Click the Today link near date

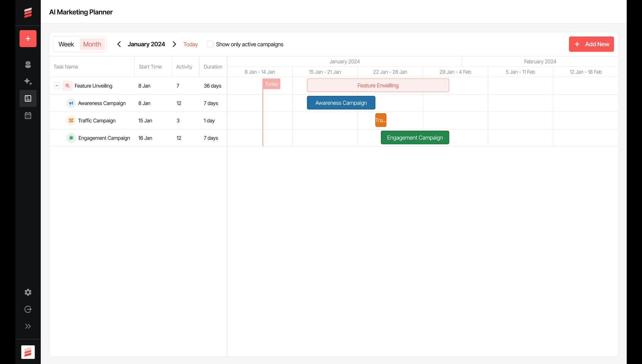point(191,44)
